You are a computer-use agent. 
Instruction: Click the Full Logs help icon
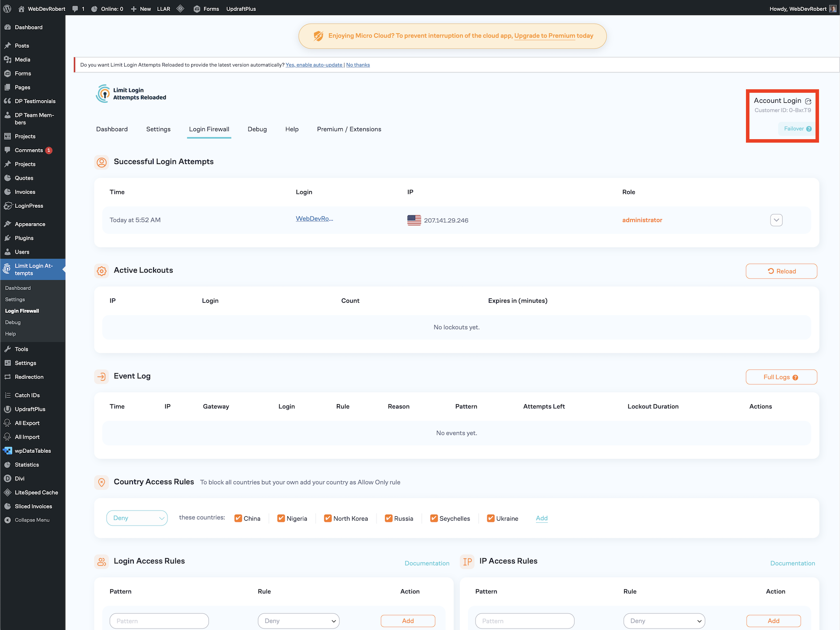pyautogui.click(x=795, y=378)
